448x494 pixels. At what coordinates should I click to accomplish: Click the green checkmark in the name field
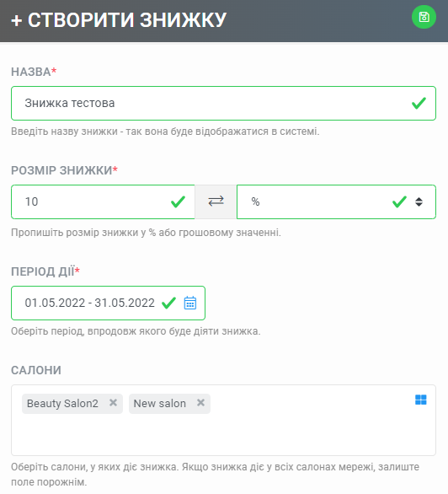point(419,103)
